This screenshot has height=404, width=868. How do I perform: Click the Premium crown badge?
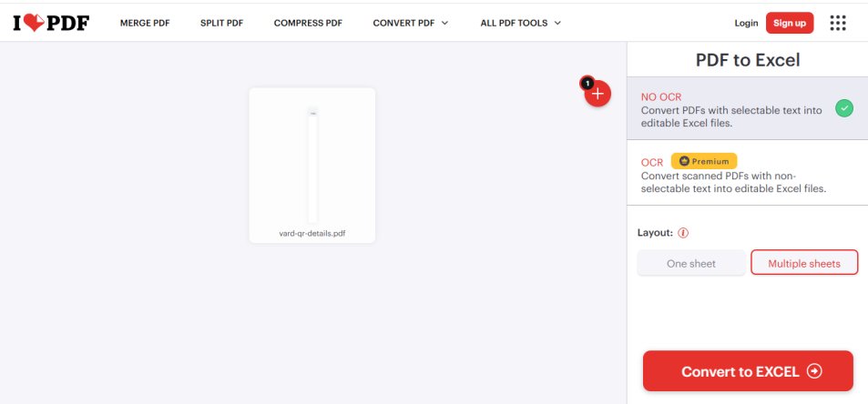(704, 161)
